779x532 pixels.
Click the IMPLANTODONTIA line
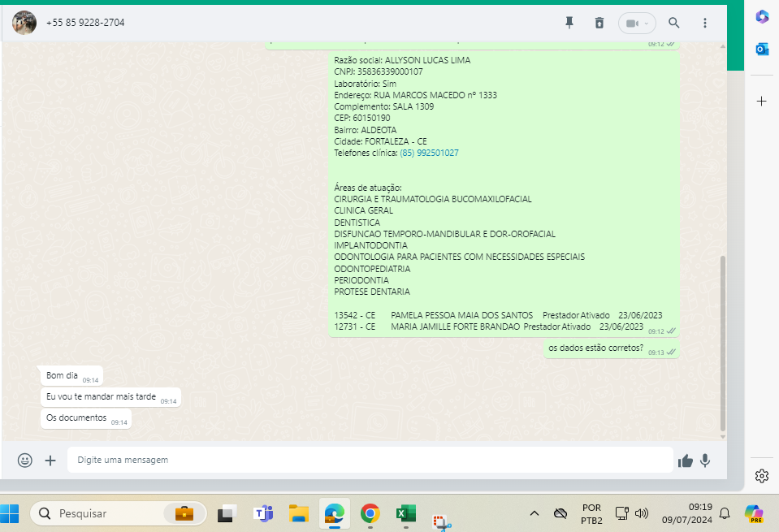pyautogui.click(x=370, y=245)
